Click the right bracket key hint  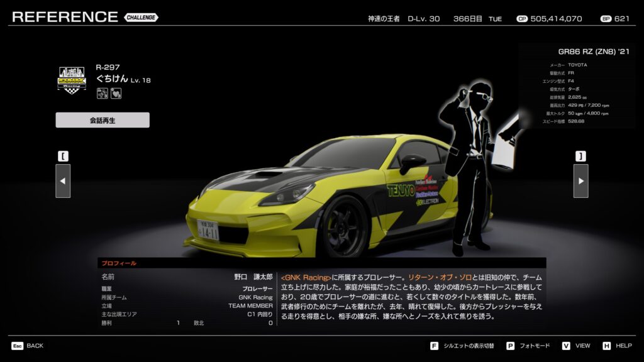[580, 156]
